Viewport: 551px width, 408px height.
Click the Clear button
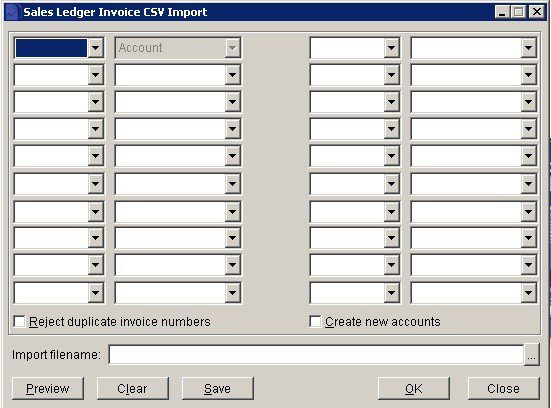pyautogui.click(x=132, y=388)
